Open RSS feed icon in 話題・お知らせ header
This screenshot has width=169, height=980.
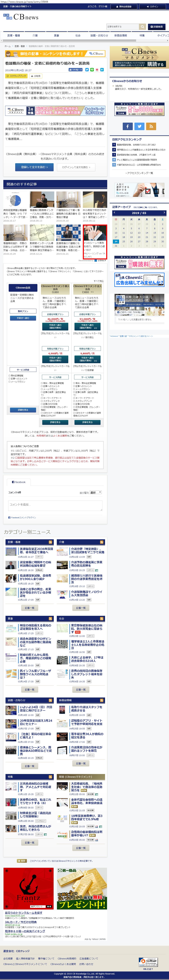pos(50,700)
